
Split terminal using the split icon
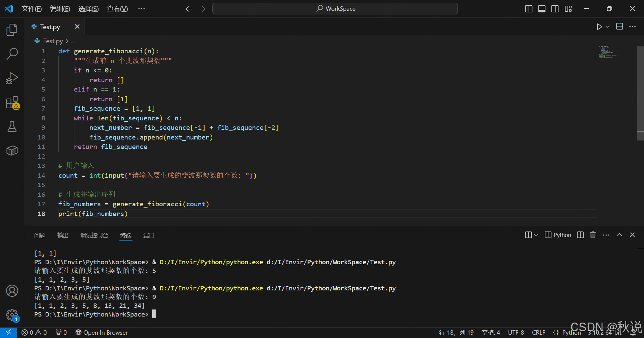(580, 235)
